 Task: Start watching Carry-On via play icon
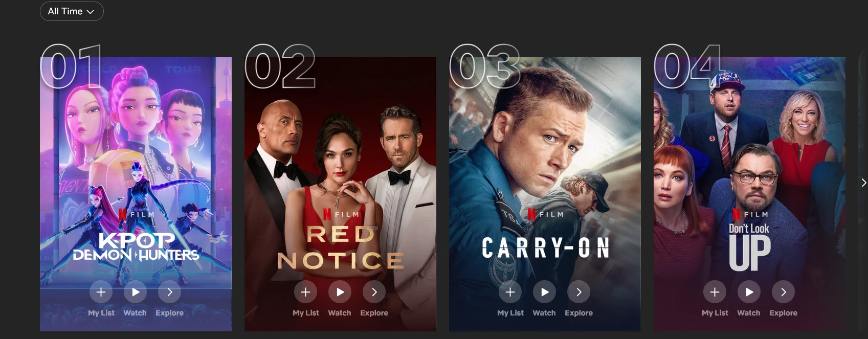[x=545, y=292]
